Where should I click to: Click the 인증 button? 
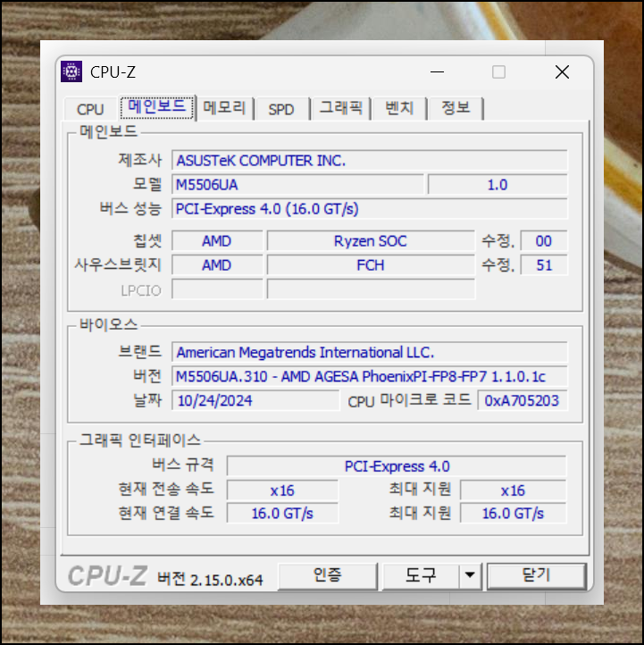(x=327, y=575)
